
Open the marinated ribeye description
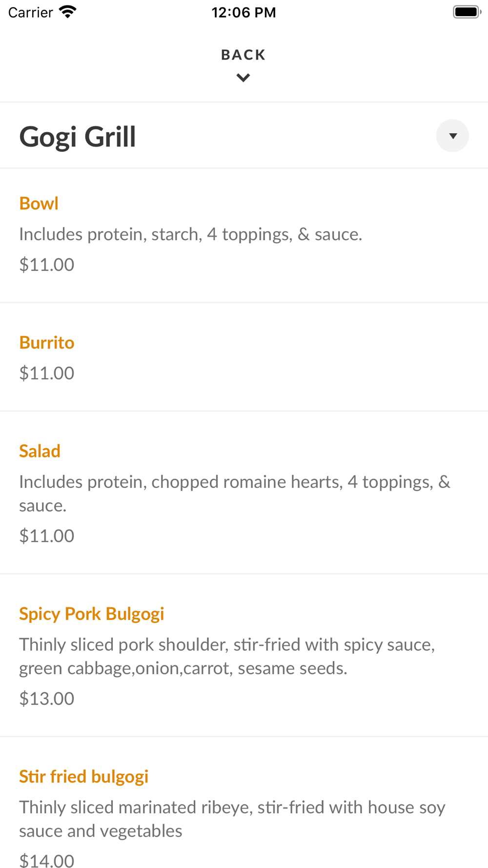[232, 819]
